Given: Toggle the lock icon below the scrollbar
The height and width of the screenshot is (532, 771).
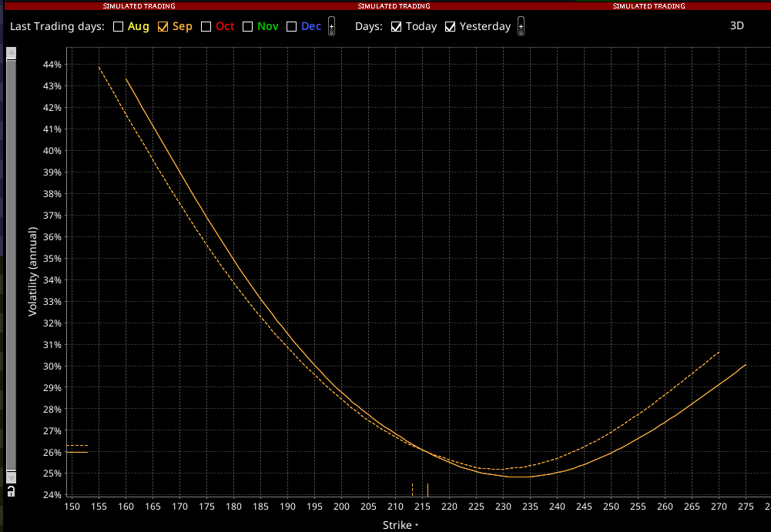Looking at the screenshot, I should click(x=11, y=490).
